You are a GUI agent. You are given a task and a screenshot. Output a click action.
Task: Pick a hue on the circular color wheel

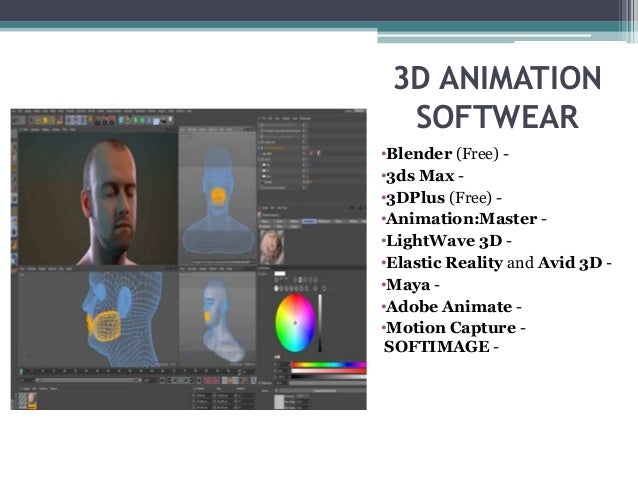click(295, 323)
